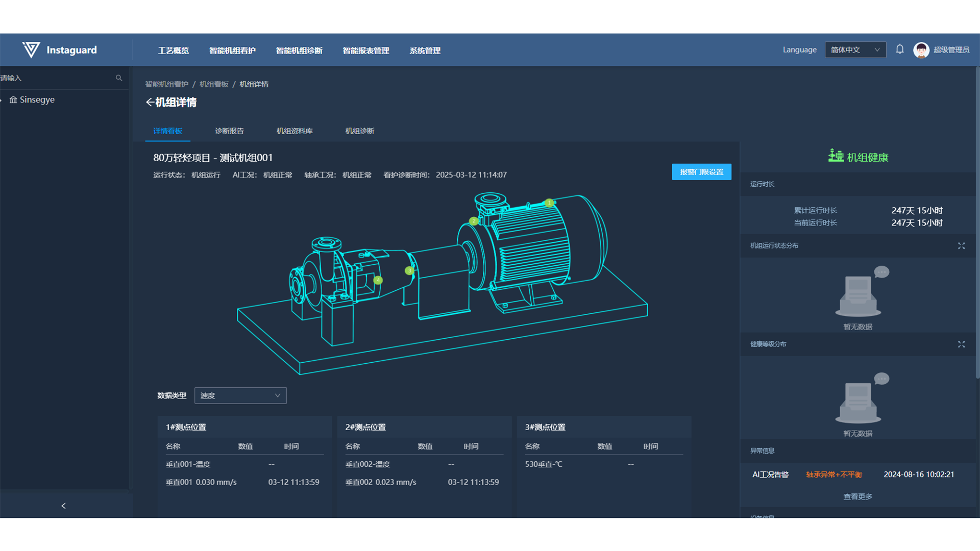Image resolution: width=980 pixels, height=551 pixels.
Task: Collapse the sidebar with left chevron
Action: 64,506
